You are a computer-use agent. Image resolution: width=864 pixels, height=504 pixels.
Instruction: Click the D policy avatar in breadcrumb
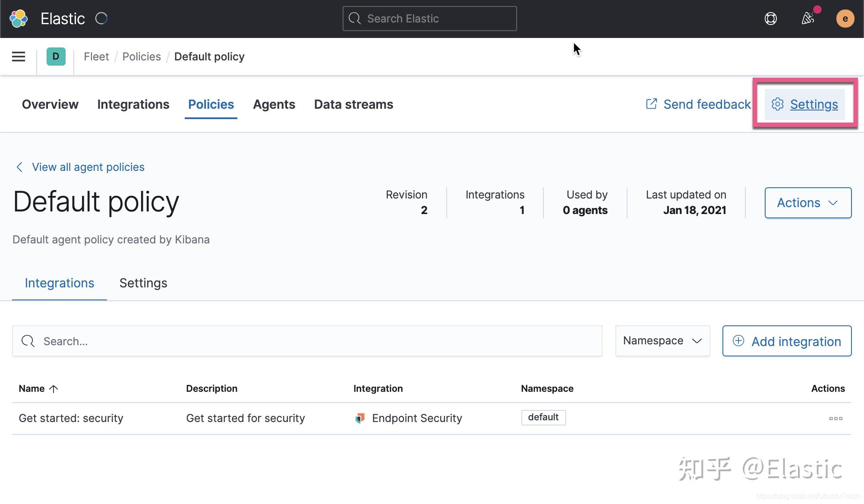click(55, 57)
